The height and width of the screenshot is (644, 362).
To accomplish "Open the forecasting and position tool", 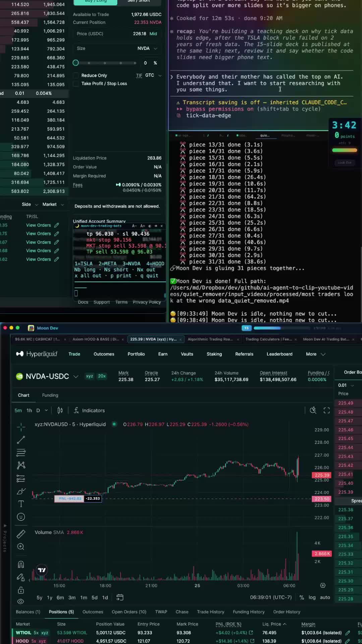I will (x=21, y=479).
